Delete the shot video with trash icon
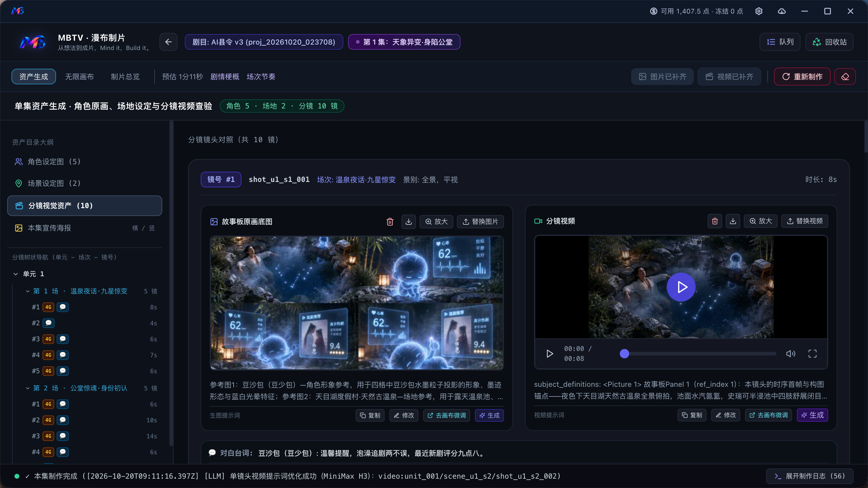 tap(715, 221)
